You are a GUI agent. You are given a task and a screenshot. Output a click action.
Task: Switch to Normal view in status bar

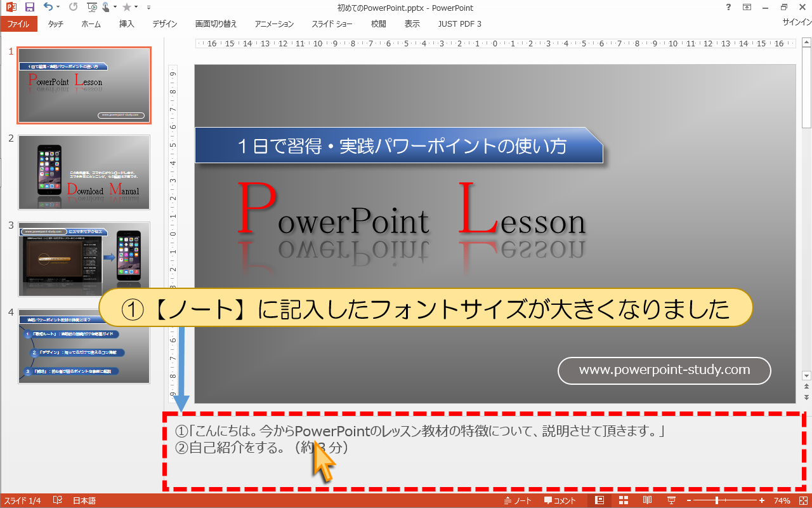[599, 501]
